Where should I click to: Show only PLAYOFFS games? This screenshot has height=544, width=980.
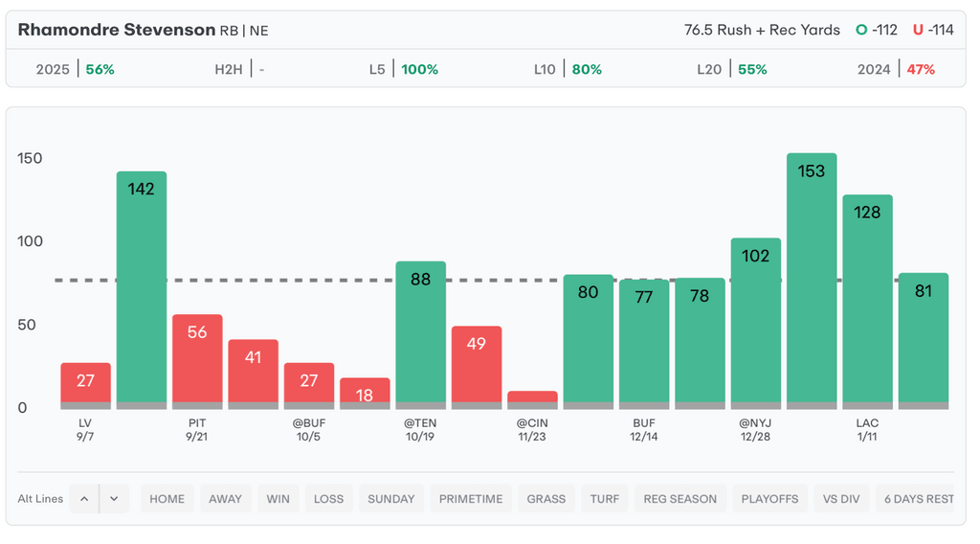click(769, 499)
